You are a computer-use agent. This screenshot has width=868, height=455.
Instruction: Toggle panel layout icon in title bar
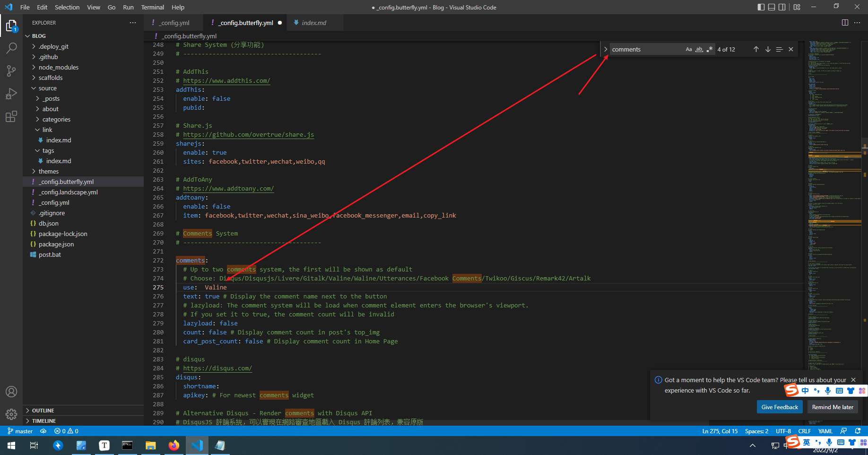click(772, 7)
